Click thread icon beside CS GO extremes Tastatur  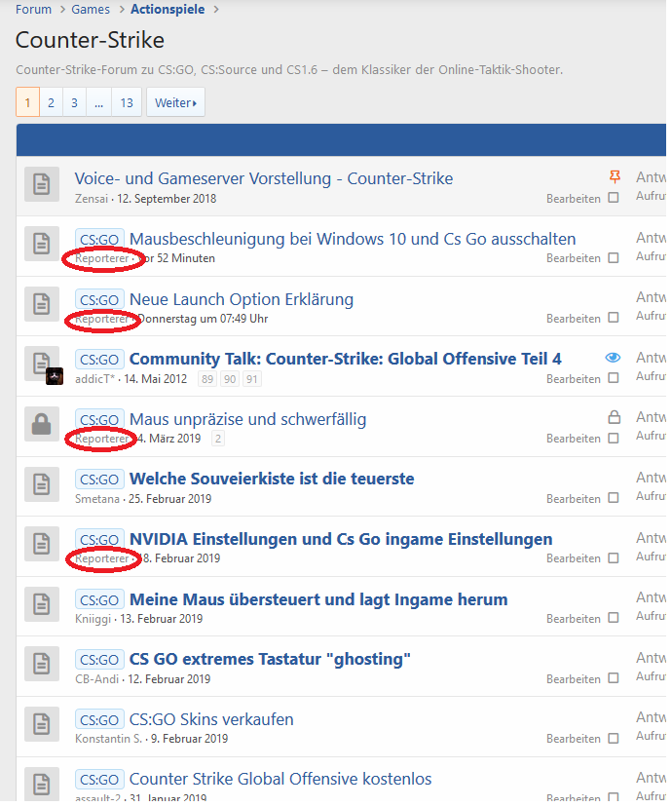42,664
